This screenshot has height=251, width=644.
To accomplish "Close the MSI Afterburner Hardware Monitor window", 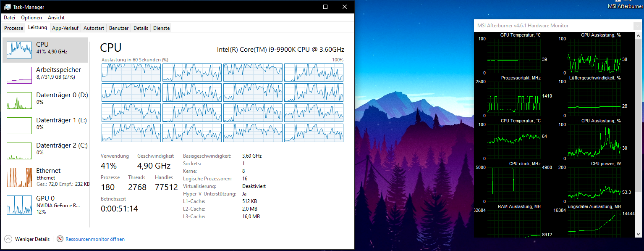I will tap(638, 26).
